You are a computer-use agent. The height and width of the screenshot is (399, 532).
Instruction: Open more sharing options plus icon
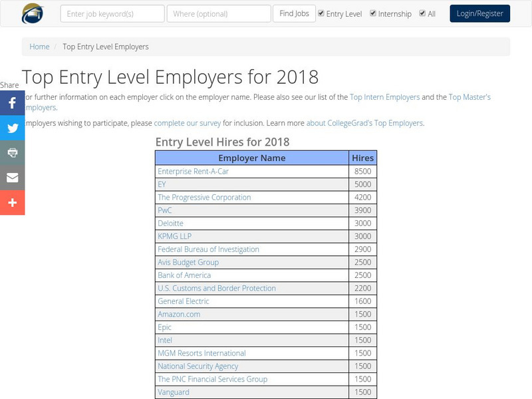coord(12,202)
